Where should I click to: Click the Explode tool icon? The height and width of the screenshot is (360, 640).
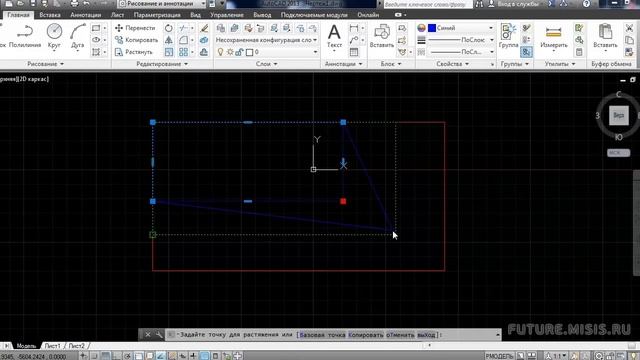click(x=204, y=40)
